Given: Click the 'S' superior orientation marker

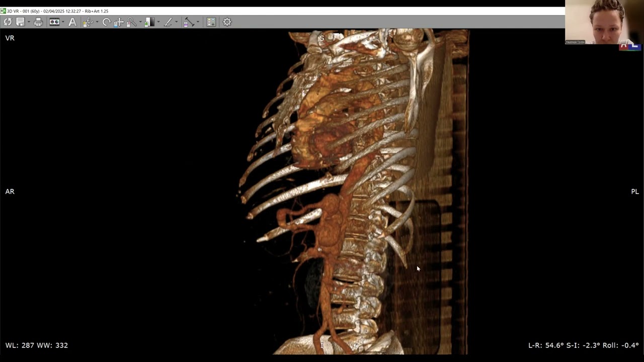Looking at the screenshot, I should pyautogui.click(x=321, y=38).
